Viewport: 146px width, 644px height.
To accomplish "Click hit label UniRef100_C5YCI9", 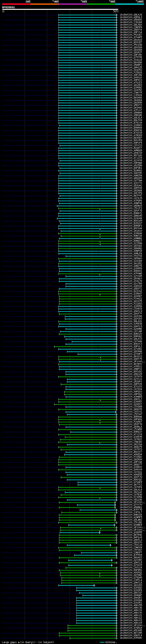I will click(131, 545).
